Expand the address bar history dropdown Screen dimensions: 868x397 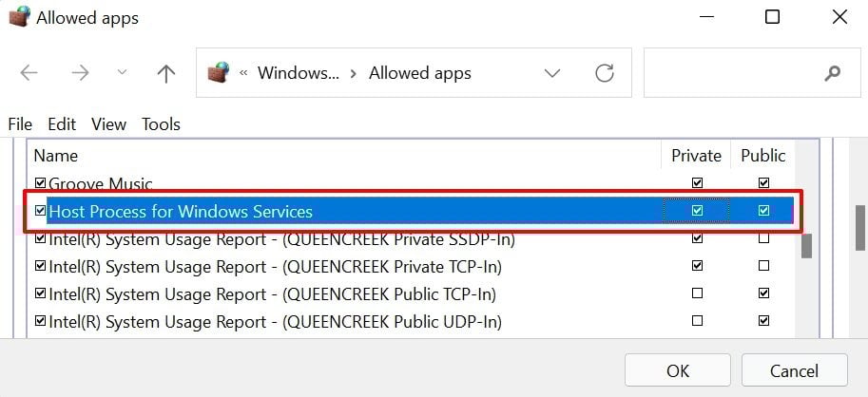point(551,73)
